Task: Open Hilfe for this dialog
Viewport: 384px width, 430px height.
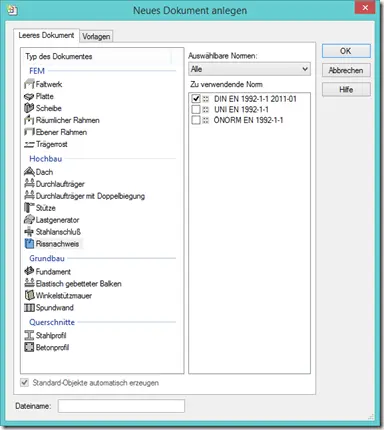Action: 346,90
